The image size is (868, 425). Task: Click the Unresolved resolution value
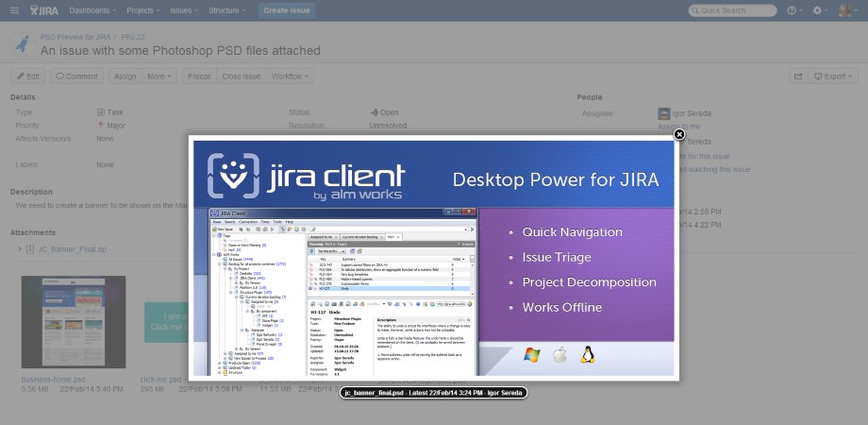click(x=388, y=126)
